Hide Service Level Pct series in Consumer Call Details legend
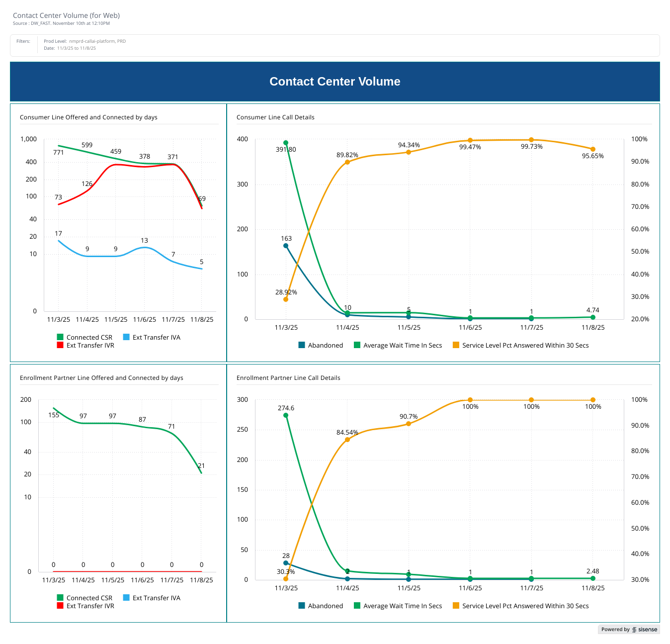This screenshot has width=670, height=644. pyautogui.click(x=525, y=345)
